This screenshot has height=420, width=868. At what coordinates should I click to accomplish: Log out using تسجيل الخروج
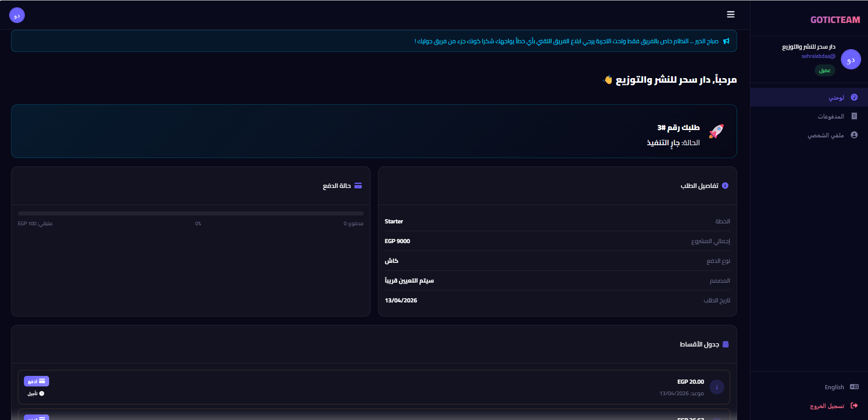(827, 406)
